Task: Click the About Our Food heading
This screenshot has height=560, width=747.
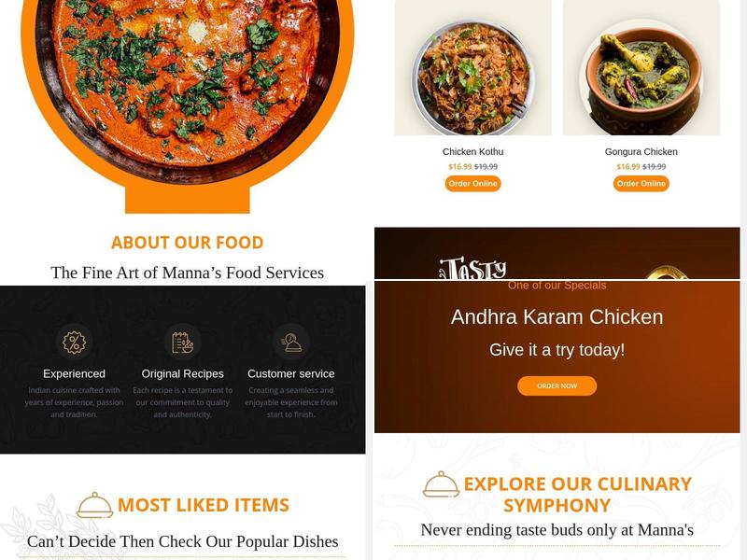Action: click(x=188, y=243)
